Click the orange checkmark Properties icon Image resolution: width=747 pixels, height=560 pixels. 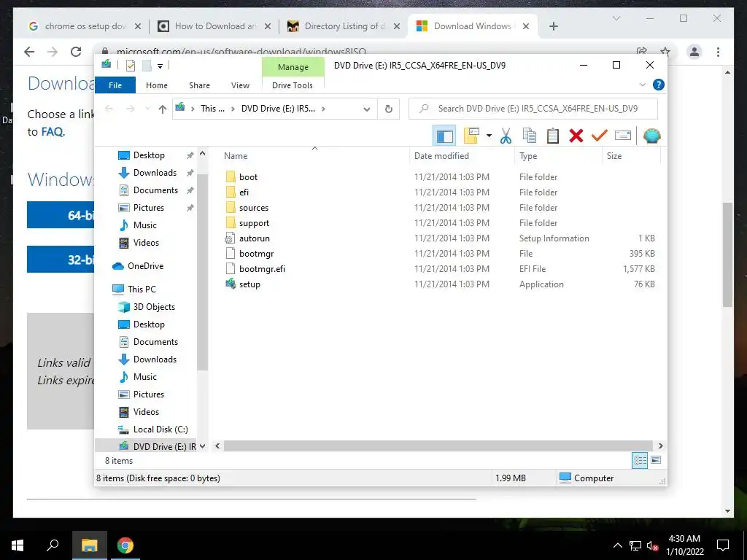[x=600, y=136]
